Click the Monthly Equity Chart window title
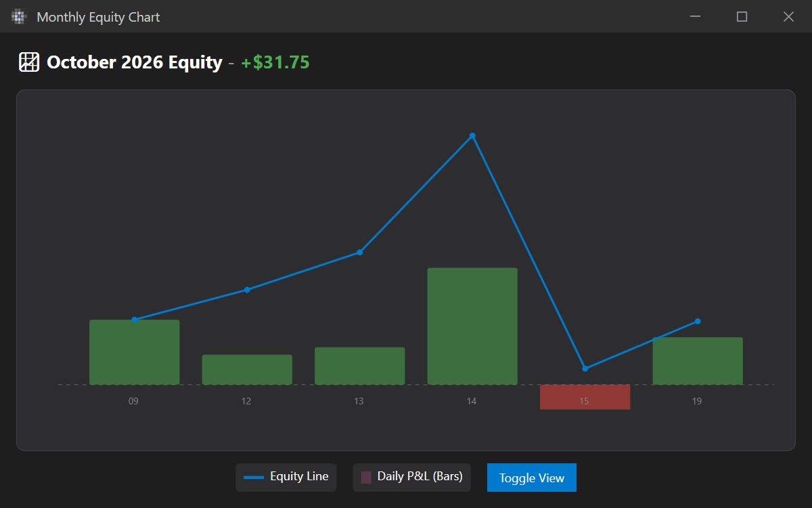 pos(99,17)
